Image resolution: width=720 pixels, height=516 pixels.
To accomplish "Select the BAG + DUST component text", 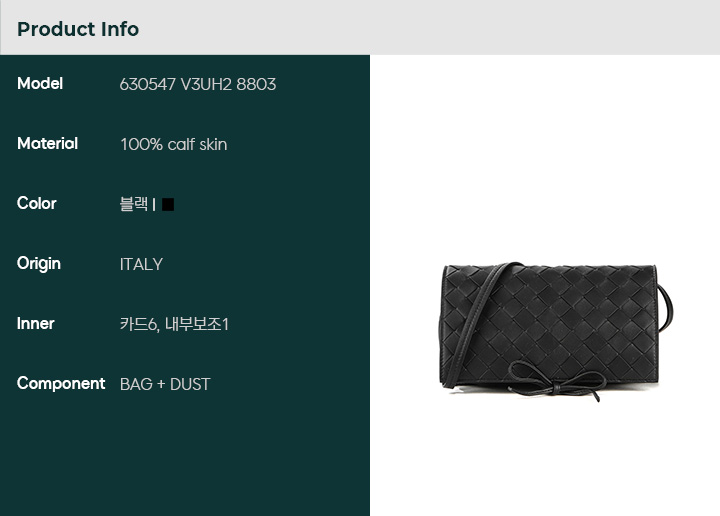I will (165, 384).
